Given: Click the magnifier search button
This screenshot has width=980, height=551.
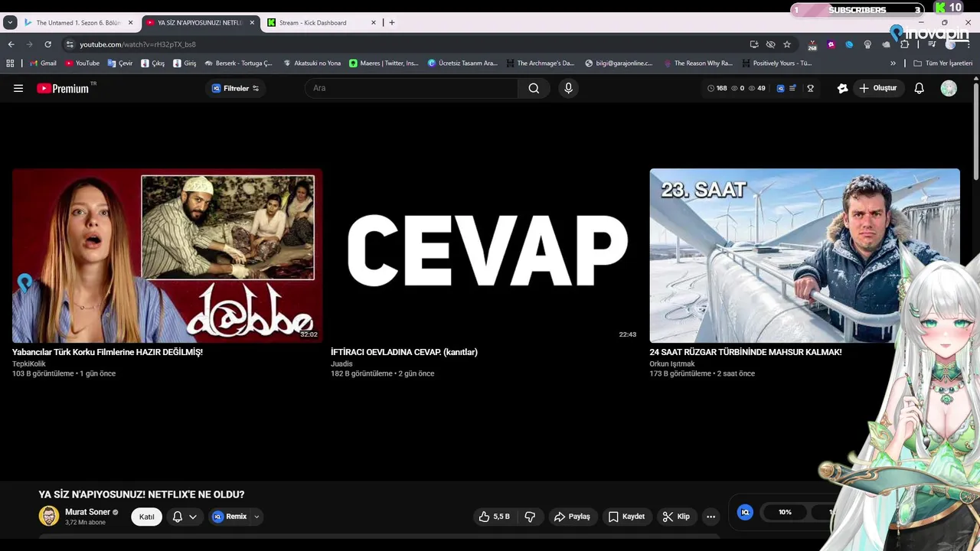Looking at the screenshot, I should (534, 88).
